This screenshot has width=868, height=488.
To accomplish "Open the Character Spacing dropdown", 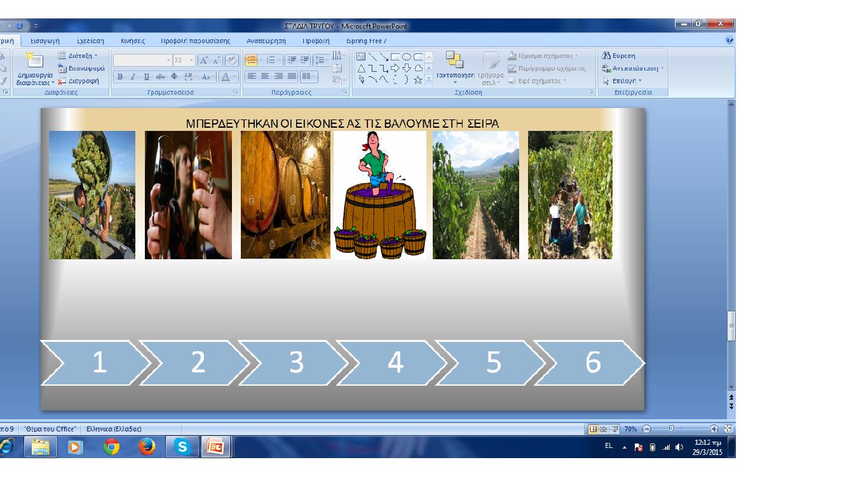I will point(190,77).
